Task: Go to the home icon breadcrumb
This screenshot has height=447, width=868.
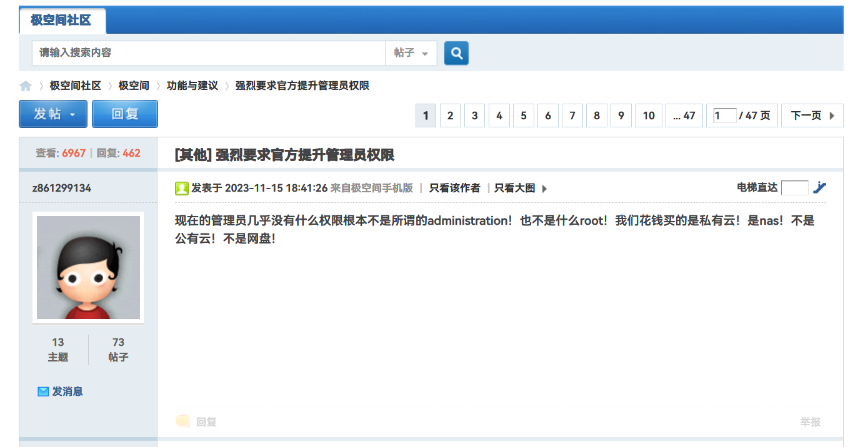Action: click(26, 86)
